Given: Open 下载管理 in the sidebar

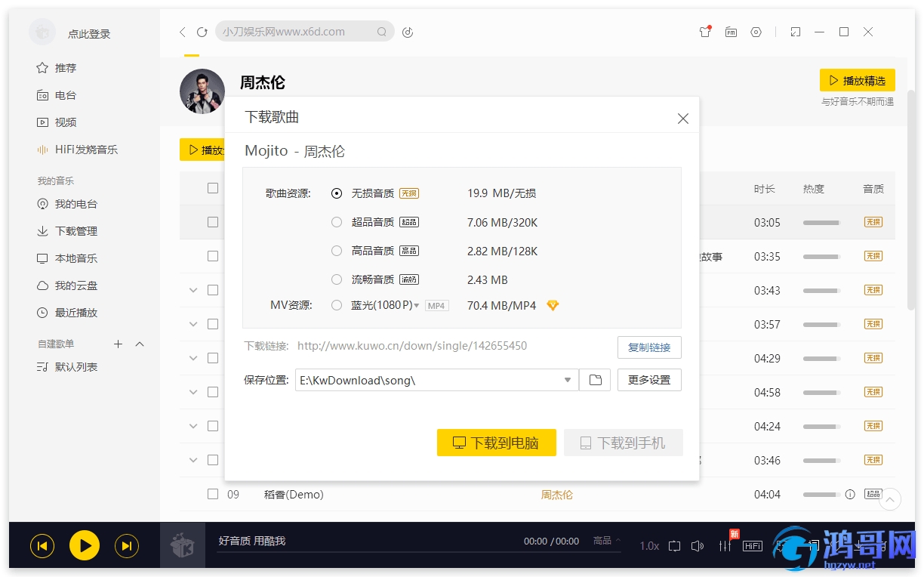Looking at the screenshot, I should point(67,231).
